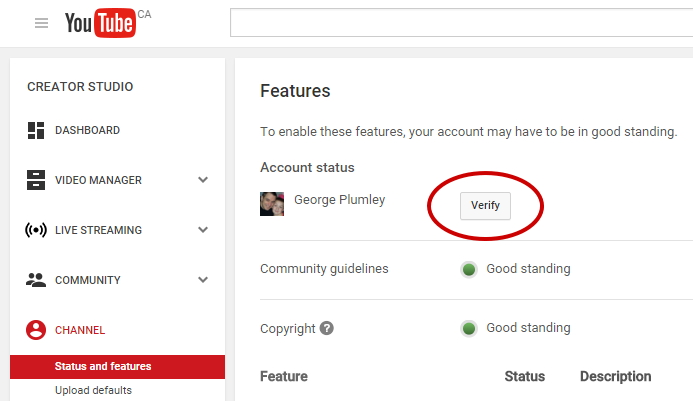Expand the Video Manager section
This screenshot has width=693, height=401.
[x=203, y=180]
